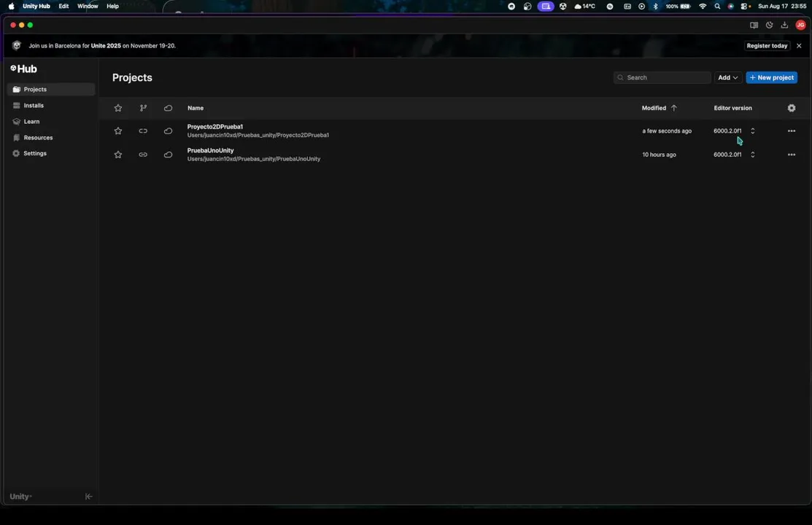Dismiss the Unite 2025 banner
The image size is (812, 525).
pyautogui.click(x=799, y=46)
